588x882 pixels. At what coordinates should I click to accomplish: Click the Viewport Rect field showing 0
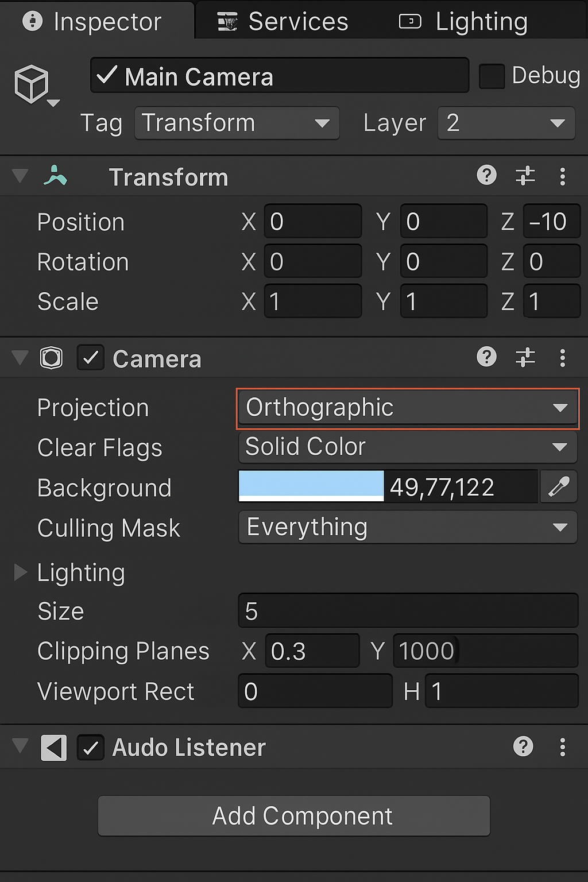315,691
